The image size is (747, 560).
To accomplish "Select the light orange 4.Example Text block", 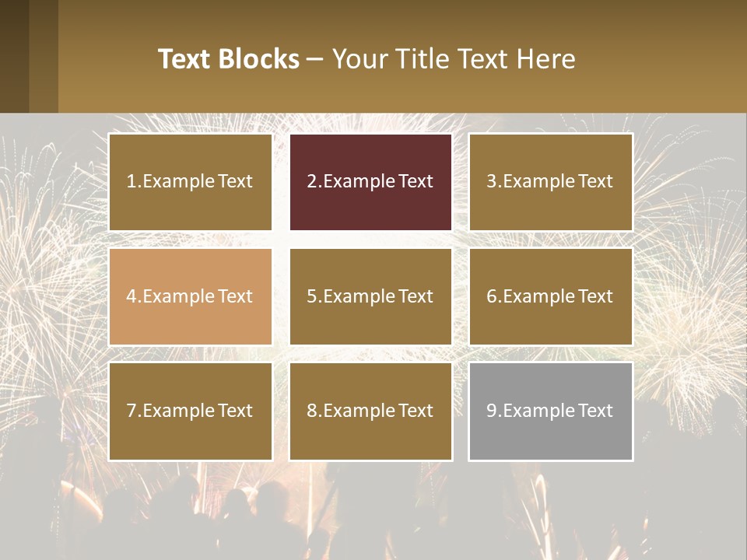I will tap(190, 296).
